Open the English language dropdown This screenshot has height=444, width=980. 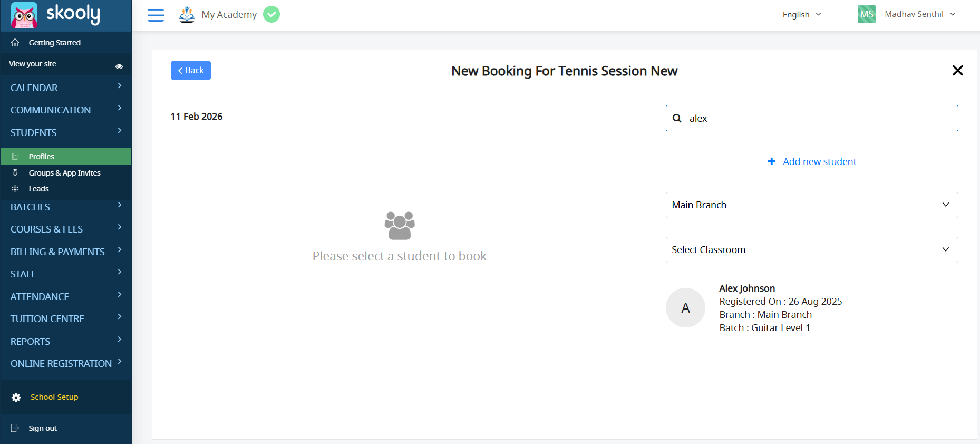pyautogui.click(x=801, y=15)
